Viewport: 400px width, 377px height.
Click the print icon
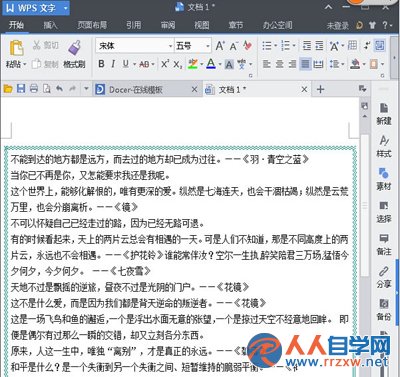pos(34,89)
